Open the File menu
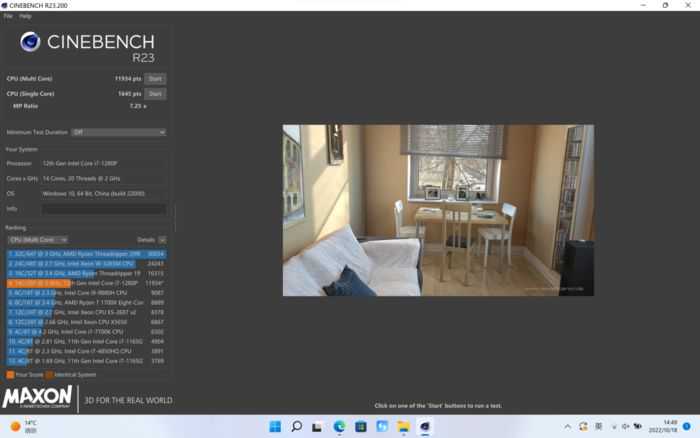700x438 pixels. tap(8, 16)
